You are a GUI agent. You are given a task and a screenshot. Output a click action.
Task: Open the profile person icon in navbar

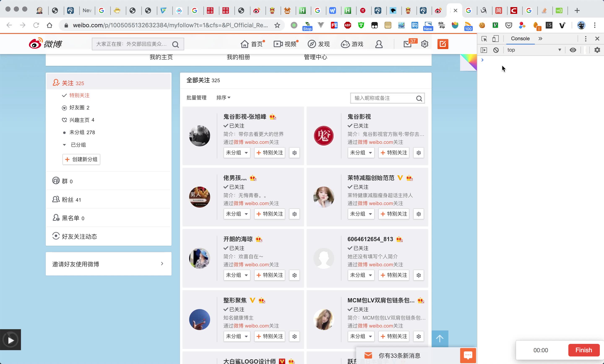[x=379, y=44]
